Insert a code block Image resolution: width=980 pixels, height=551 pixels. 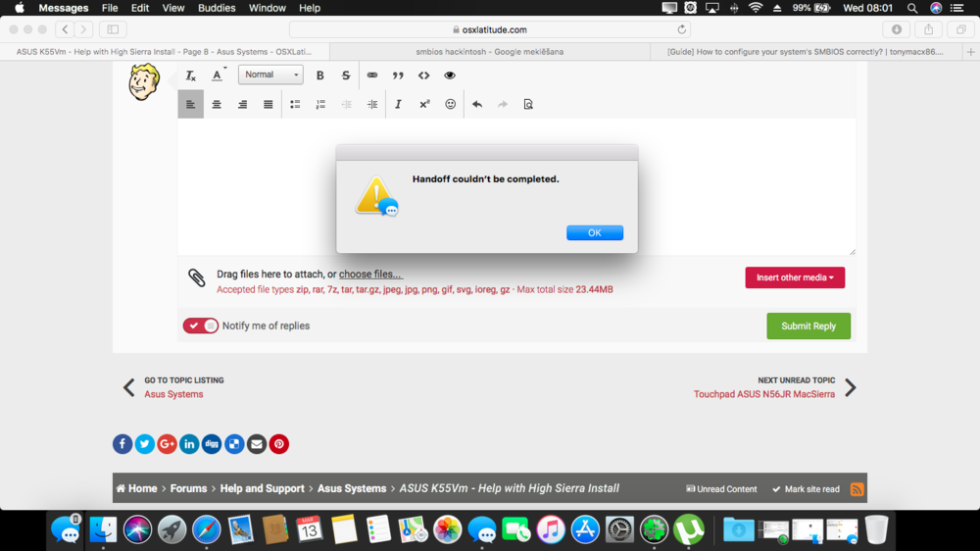point(423,75)
